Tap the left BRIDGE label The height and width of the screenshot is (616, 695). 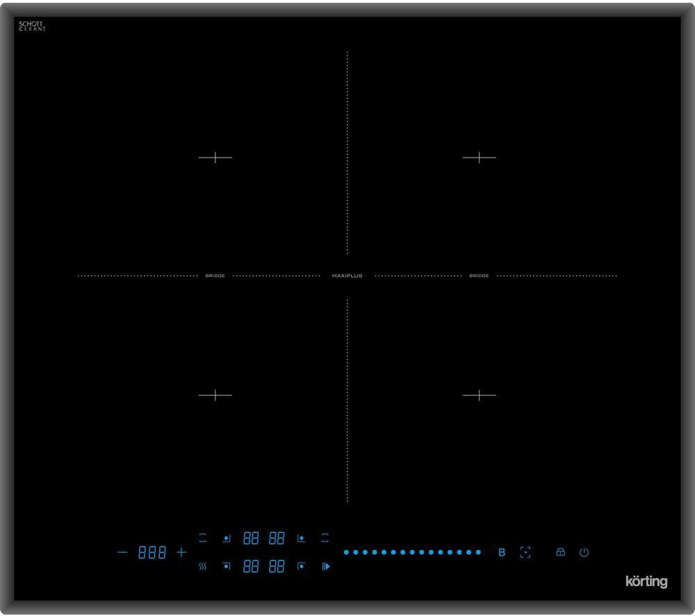coord(215,276)
